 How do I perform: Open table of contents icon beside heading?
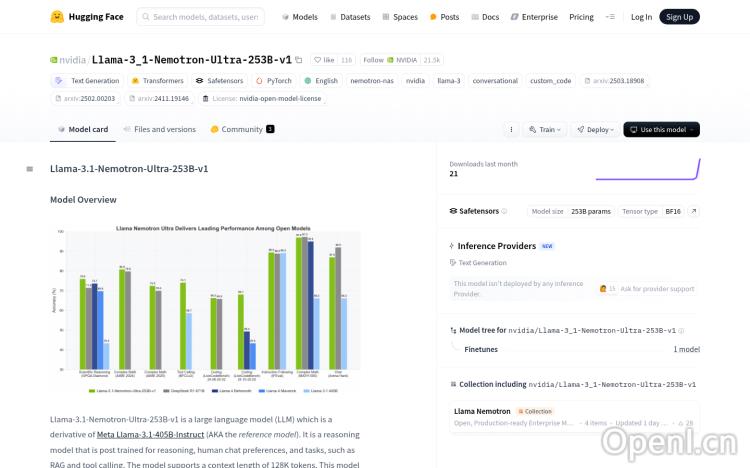coord(30,169)
